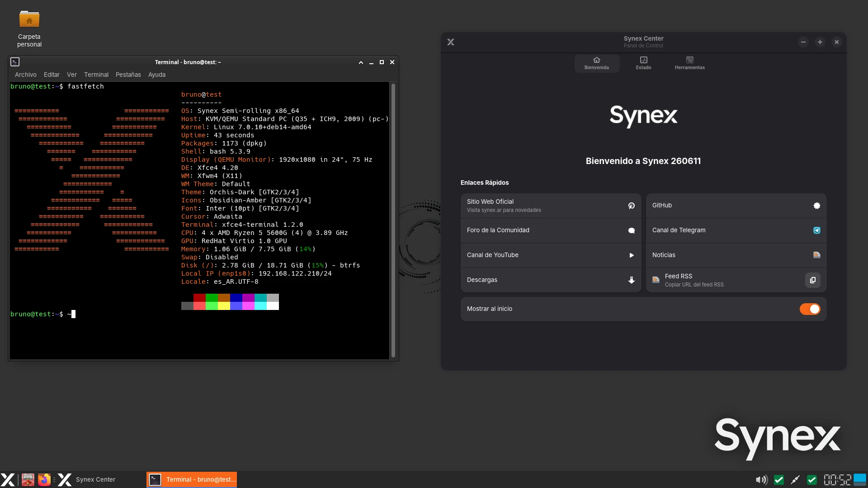The width and height of the screenshot is (868, 488).
Task: Click the blue workspace switcher on the taskbar
Action: coord(860,479)
